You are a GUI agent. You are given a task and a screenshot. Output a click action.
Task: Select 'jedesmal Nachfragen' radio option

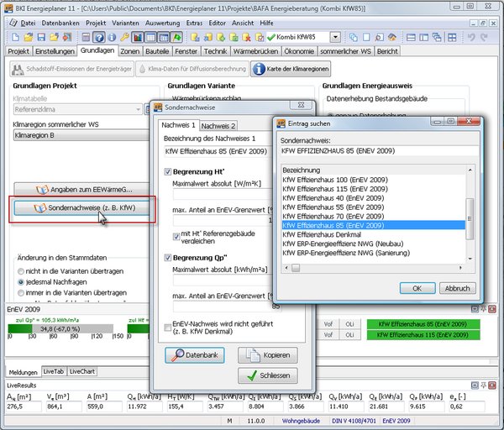[x=21, y=281]
